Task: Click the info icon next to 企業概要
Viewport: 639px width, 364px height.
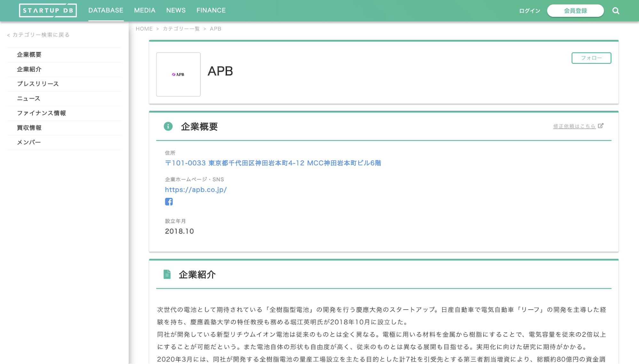Action: click(x=168, y=126)
